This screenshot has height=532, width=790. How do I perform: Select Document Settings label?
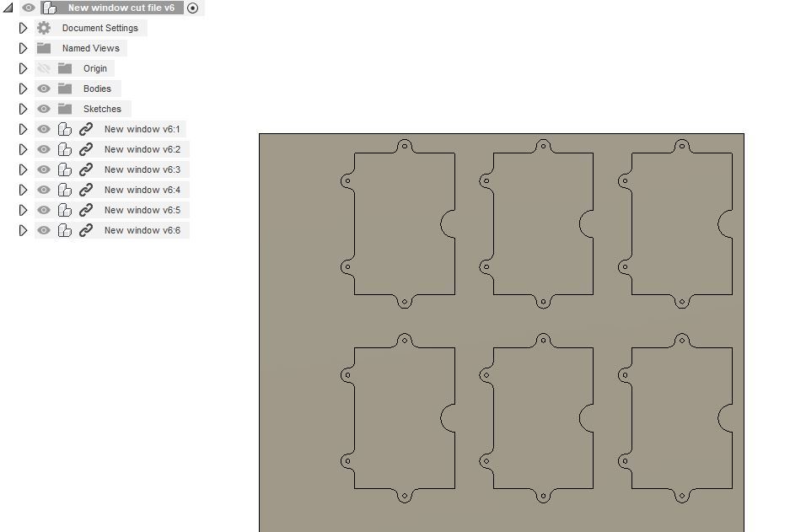pos(99,28)
